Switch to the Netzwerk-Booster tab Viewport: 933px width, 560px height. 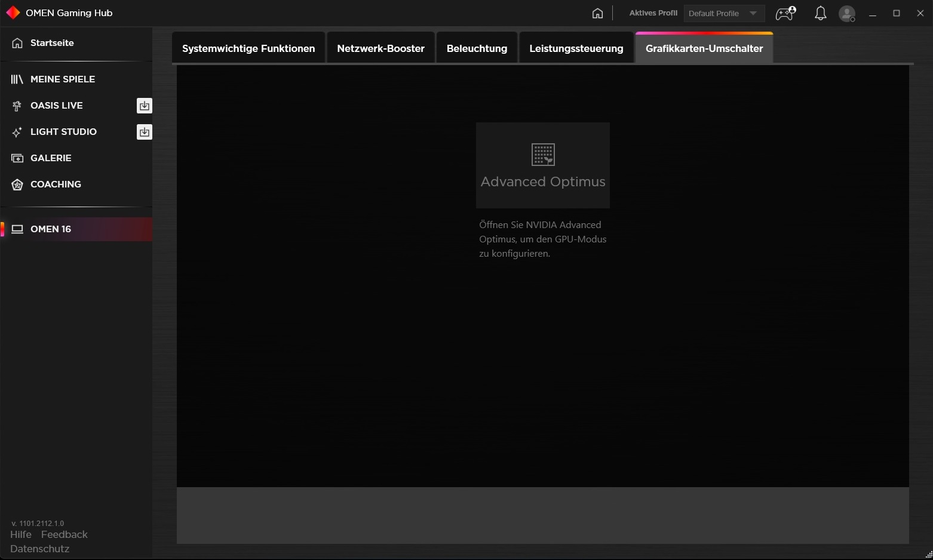(380, 48)
